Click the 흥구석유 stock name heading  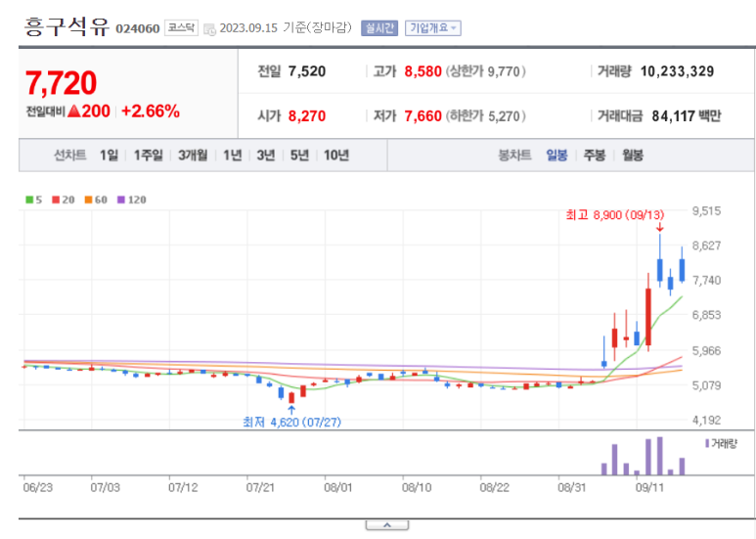(67, 26)
